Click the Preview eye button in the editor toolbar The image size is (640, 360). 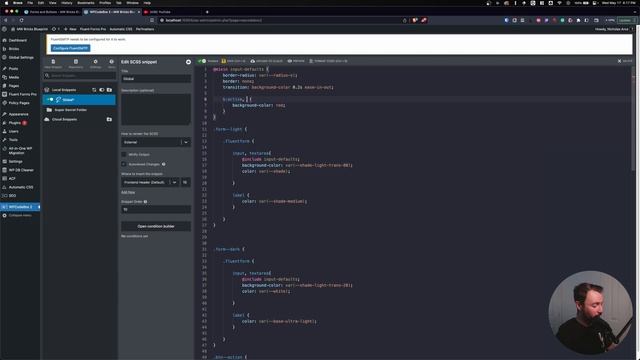click(x=296, y=61)
